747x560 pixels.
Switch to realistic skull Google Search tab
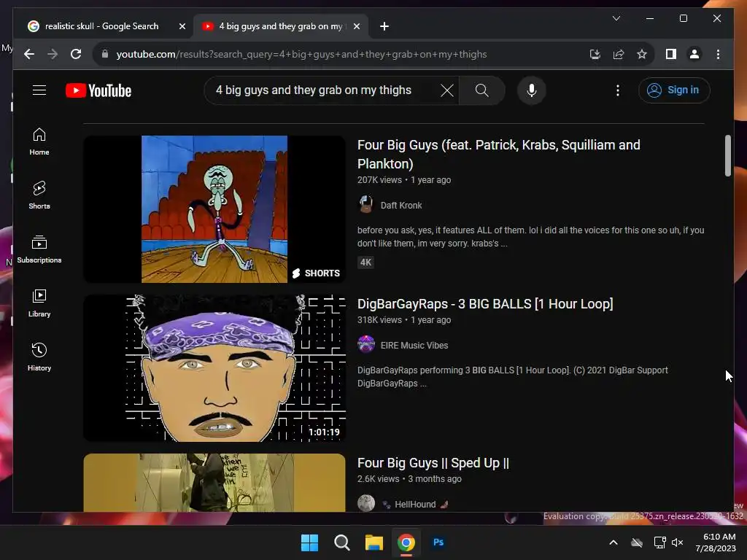101,26
